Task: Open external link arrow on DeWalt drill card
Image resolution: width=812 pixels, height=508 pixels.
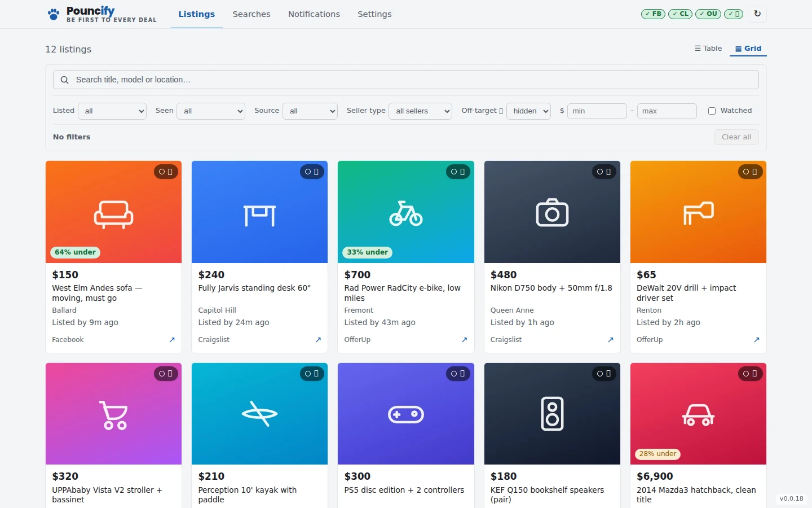Action: pos(756,340)
